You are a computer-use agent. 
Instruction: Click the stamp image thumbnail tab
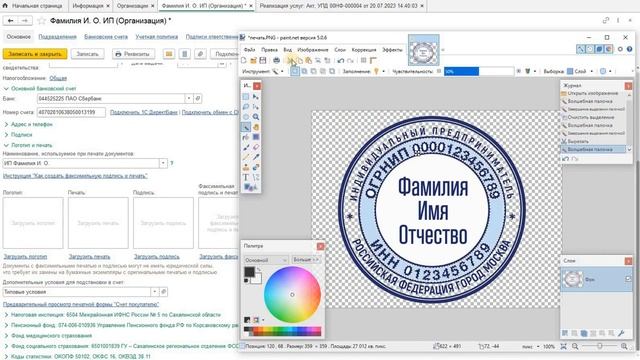(x=424, y=51)
